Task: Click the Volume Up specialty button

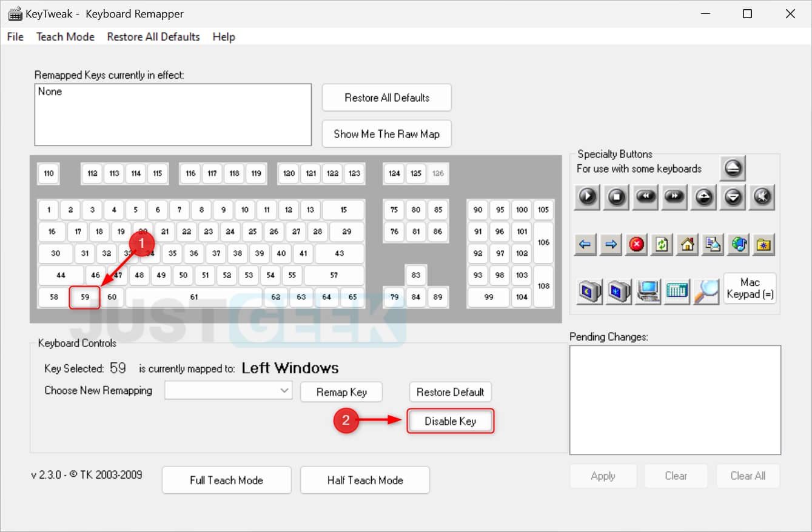Action: (703, 198)
